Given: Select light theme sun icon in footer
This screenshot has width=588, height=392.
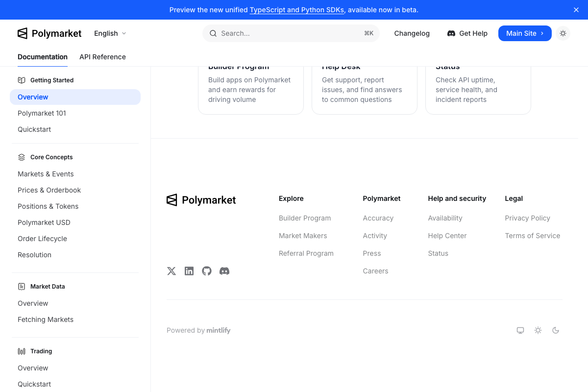Looking at the screenshot, I should pyautogui.click(x=538, y=330).
